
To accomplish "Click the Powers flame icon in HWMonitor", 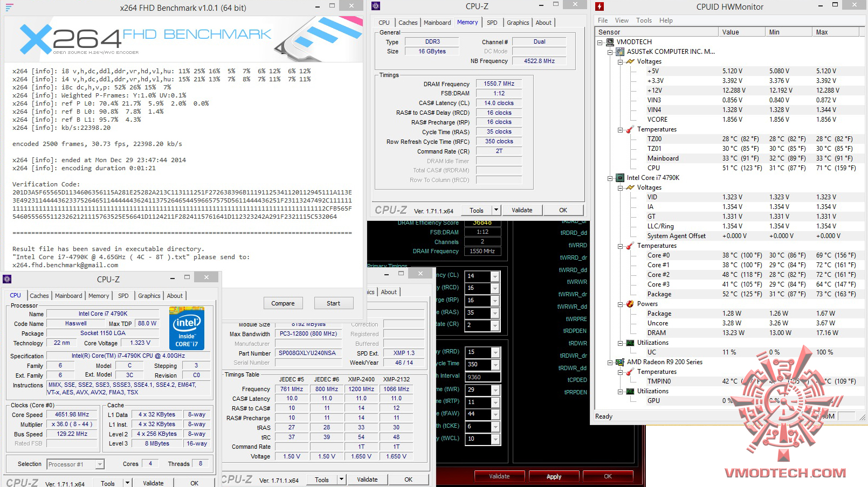I will pyautogui.click(x=630, y=304).
